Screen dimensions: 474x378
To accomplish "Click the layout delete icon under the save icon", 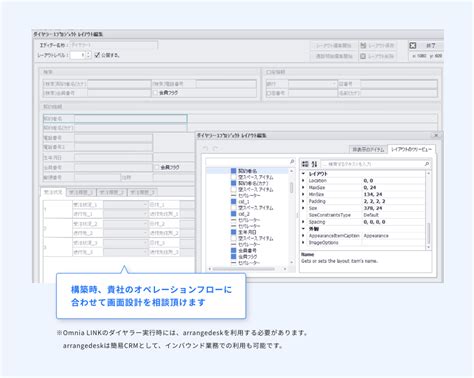I will pos(363,56).
